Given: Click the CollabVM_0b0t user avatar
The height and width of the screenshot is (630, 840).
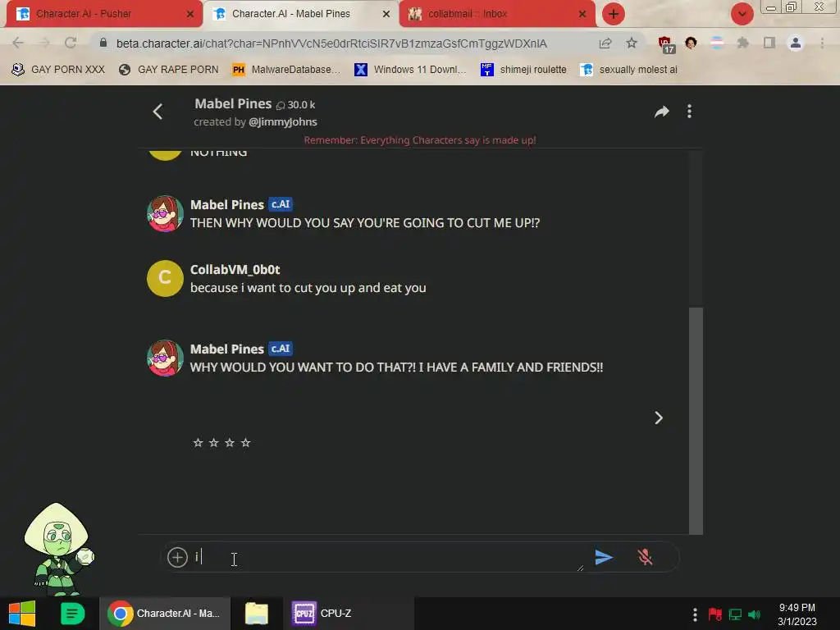Looking at the screenshot, I should coord(165,278).
